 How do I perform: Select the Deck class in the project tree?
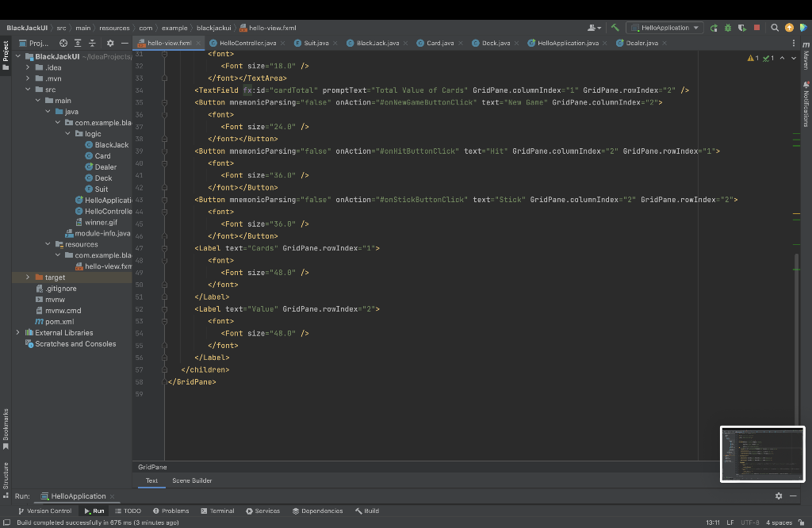click(104, 178)
